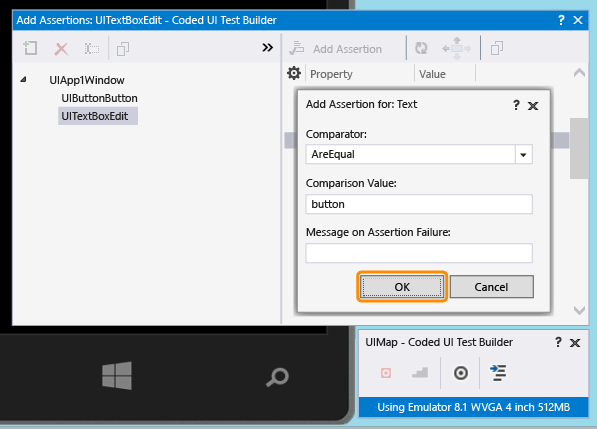This screenshot has height=429, width=597.
Task: Close the Add Assertions window
Action: [578, 20]
